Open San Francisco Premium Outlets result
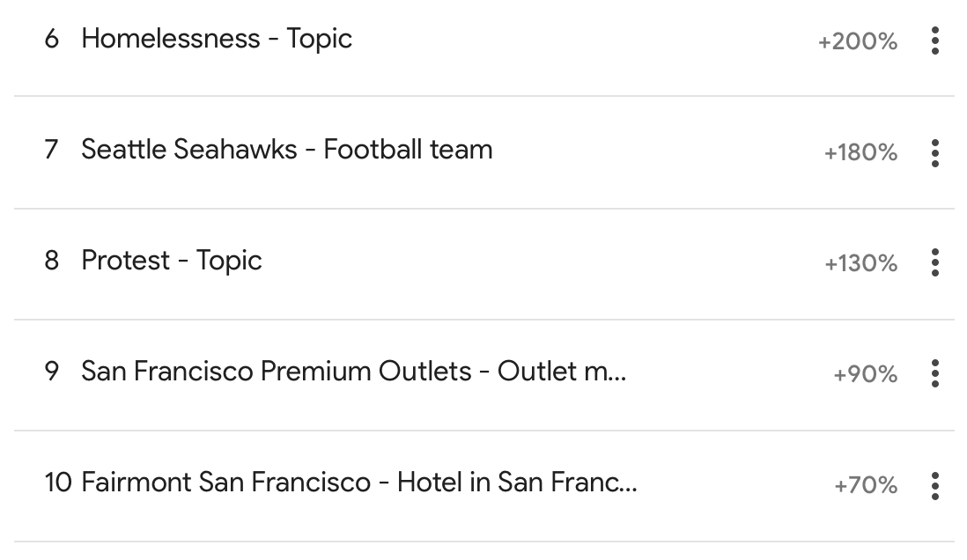The width and height of the screenshot is (967, 560). [x=353, y=372]
